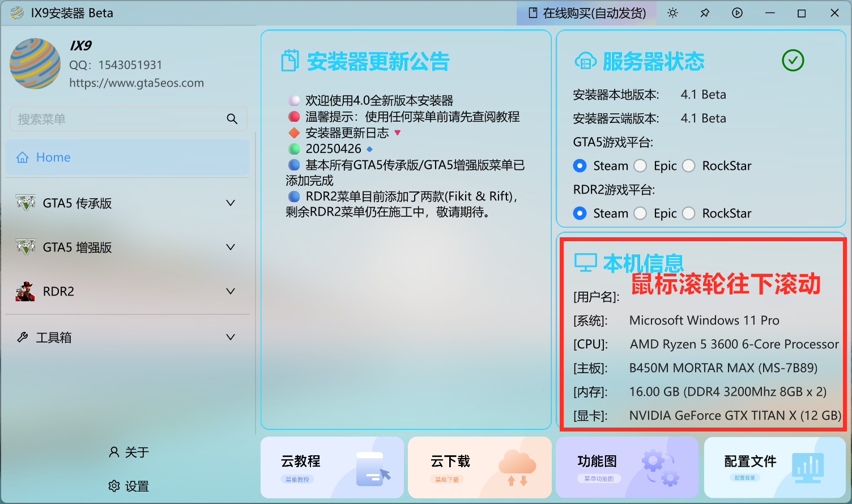The width and height of the screenshot is (852, 504).
Task: Click the GTA5 增强版 logo icon
Action: [25, 247]
